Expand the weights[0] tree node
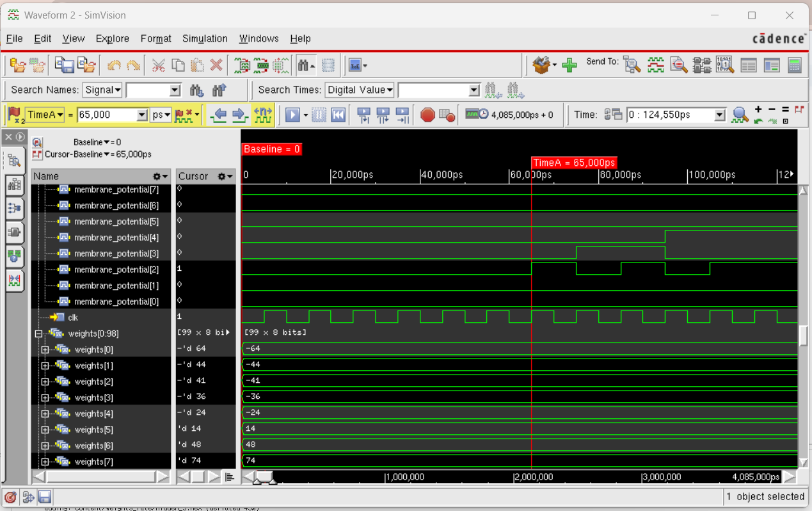The image size is (812, 511). [45, 350]
